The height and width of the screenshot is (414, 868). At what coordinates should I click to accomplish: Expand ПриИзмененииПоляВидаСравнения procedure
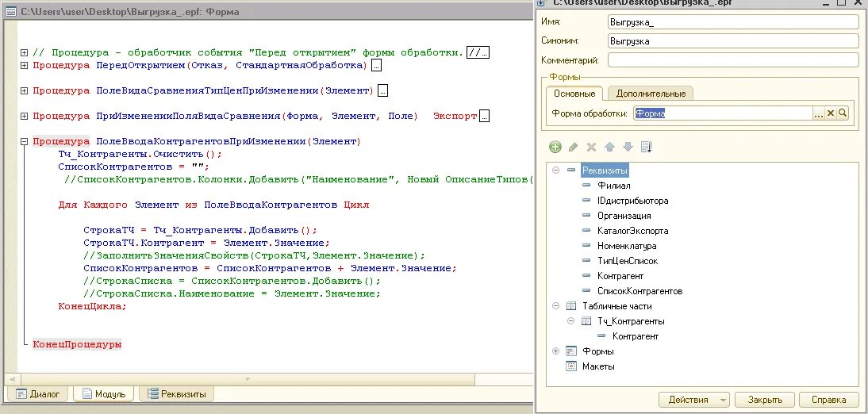(x=24, y=116)
